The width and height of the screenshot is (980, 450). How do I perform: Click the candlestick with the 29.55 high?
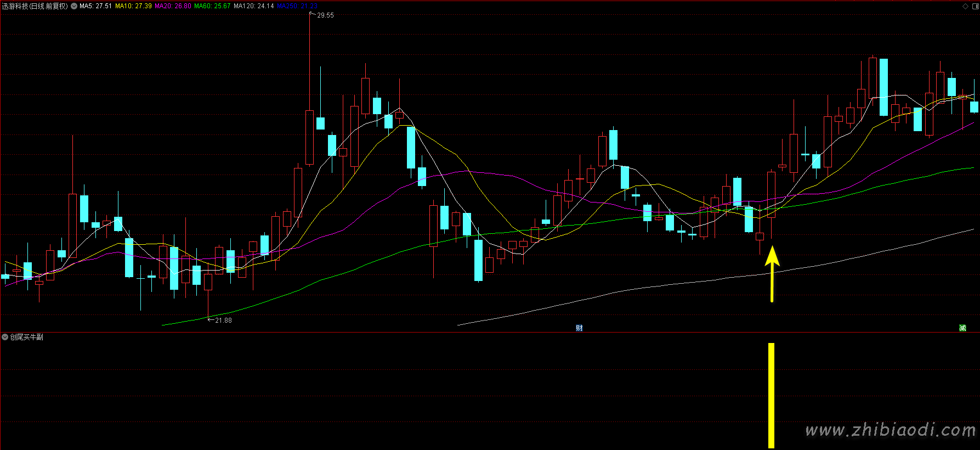click(x=310, y=137)
